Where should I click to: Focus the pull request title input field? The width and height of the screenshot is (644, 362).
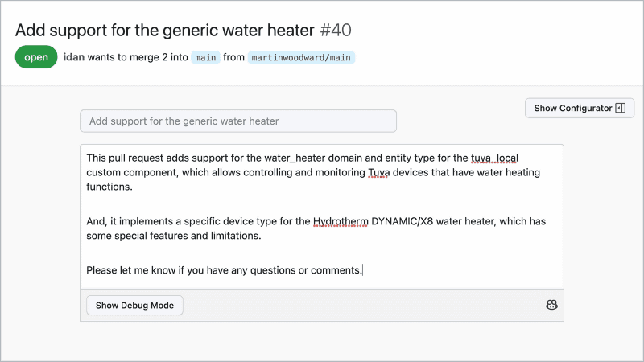(238, 121)
